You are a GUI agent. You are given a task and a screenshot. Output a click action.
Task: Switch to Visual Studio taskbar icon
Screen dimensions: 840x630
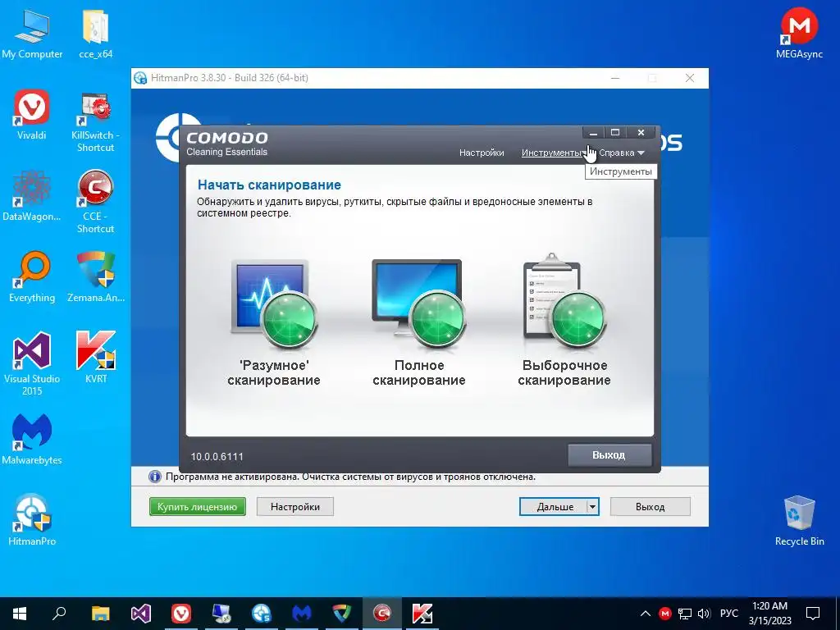(141, 614)
